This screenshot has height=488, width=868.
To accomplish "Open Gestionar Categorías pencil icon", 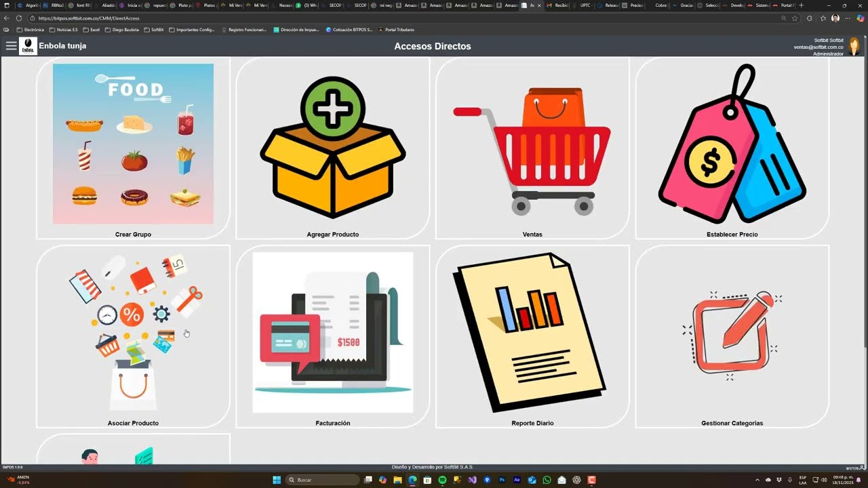I will point(732,335).
